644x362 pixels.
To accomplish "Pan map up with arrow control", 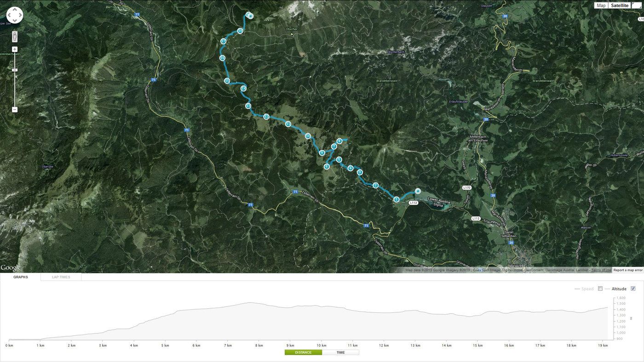I will 15,10.
